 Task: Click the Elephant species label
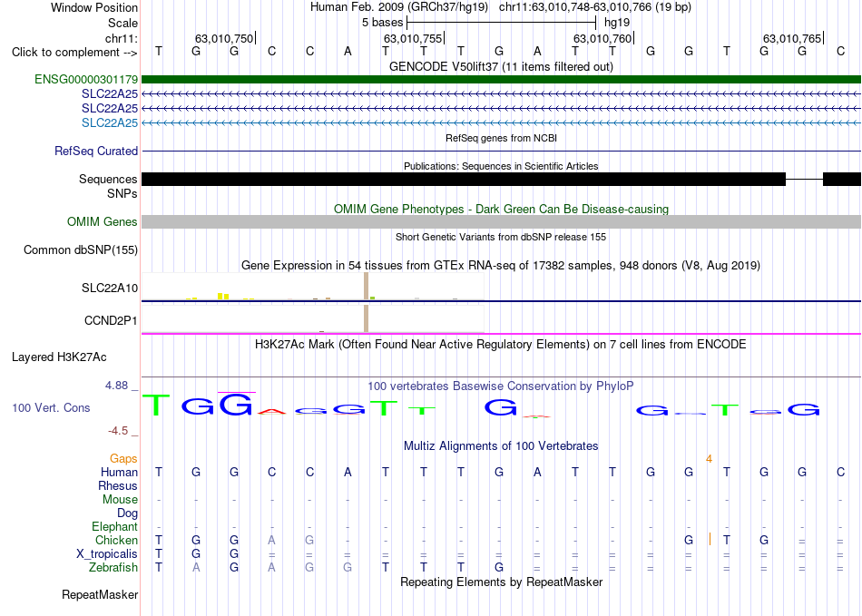114,527
